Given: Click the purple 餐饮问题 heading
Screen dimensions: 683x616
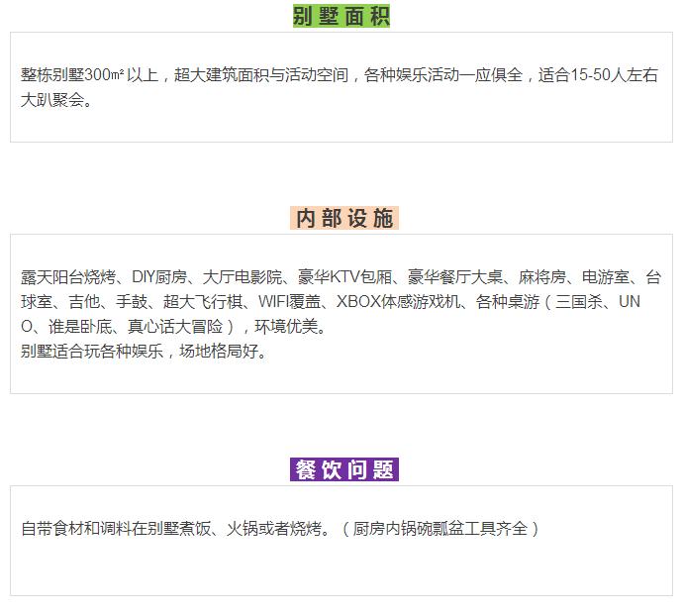Looking at the screenshot, I should point(343,469).
